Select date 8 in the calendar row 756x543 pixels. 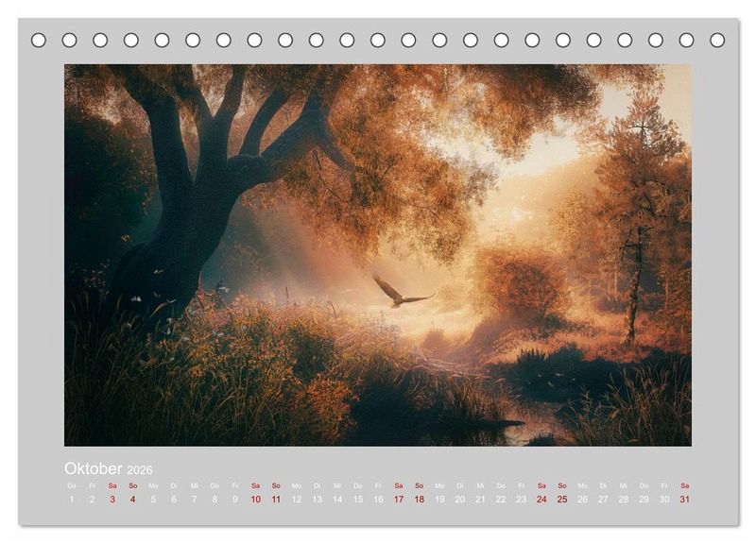click(x=215, y=500)
